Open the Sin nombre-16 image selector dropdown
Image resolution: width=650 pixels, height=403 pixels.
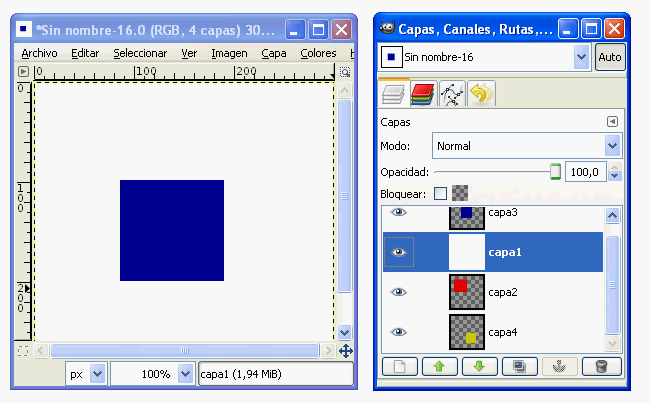point(485,57)
